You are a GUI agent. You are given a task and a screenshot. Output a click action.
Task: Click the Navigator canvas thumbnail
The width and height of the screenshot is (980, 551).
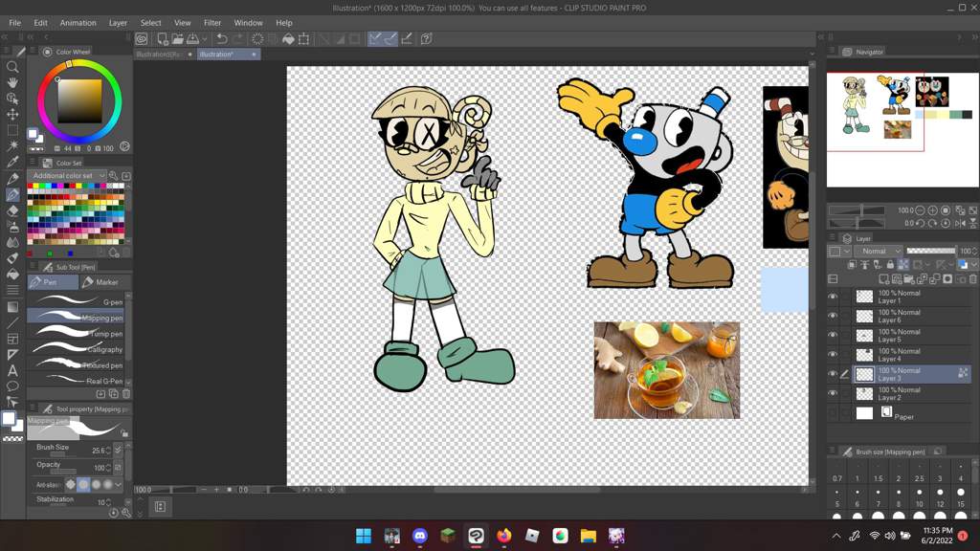(902, 129)
